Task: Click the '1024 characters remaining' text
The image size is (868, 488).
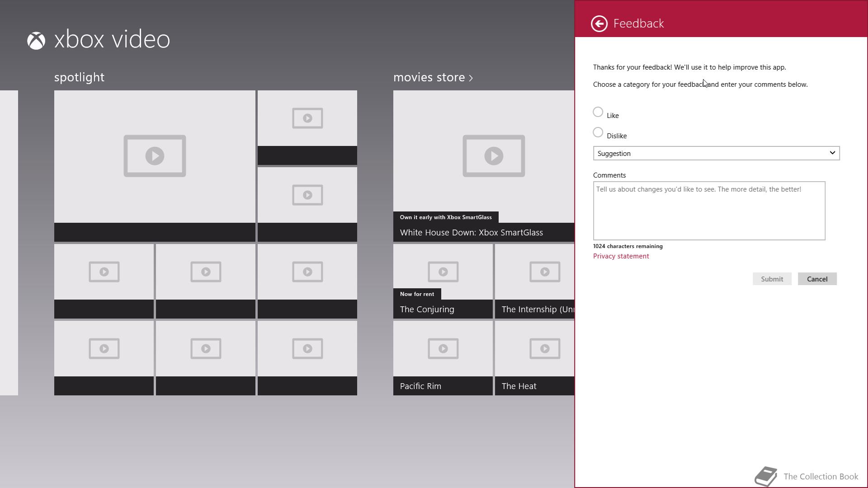Action: (628, 246)
